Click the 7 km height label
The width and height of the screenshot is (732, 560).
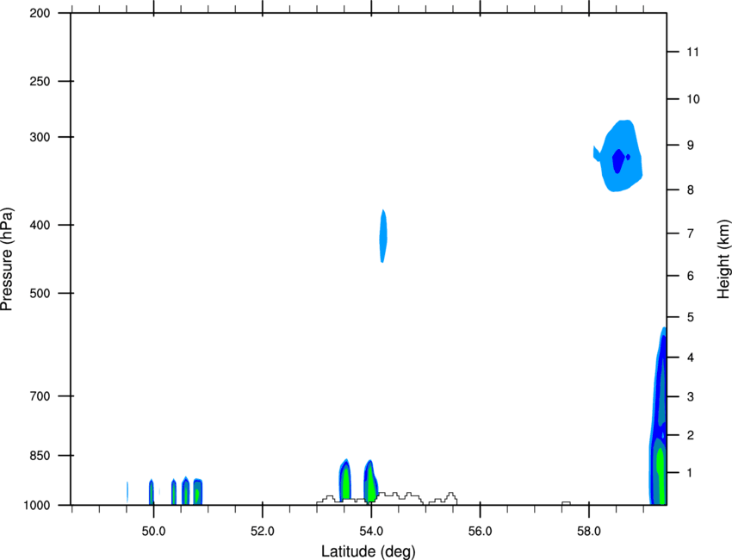point(691,233)
